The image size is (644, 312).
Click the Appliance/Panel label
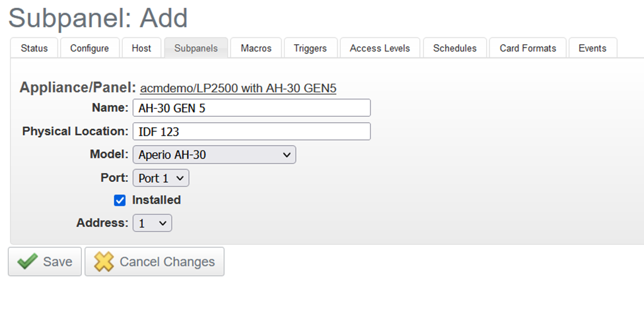(x=78, y=87)
